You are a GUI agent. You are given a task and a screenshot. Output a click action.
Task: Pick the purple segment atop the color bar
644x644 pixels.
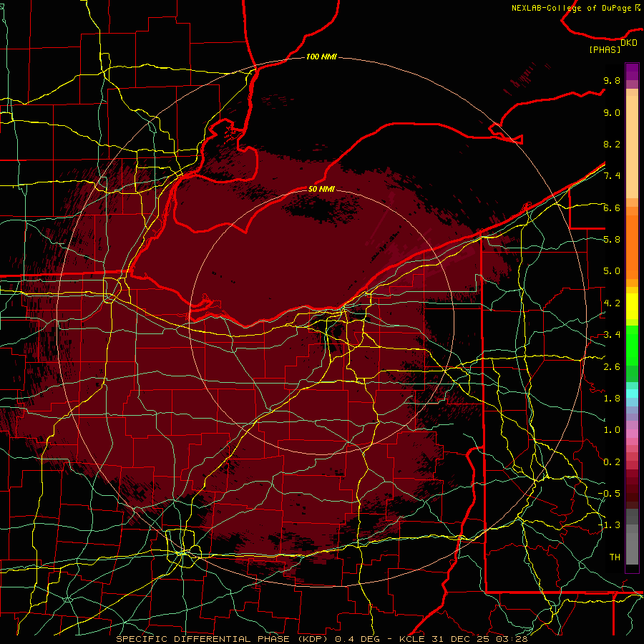point(632,72)
